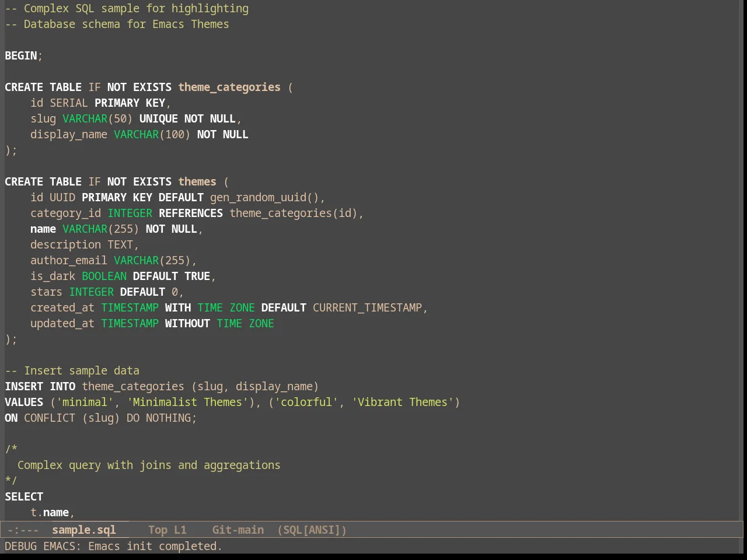Click '-- Complex SQL sample for highlighting' comment line

pyautogui.click(x=127, y=8)
